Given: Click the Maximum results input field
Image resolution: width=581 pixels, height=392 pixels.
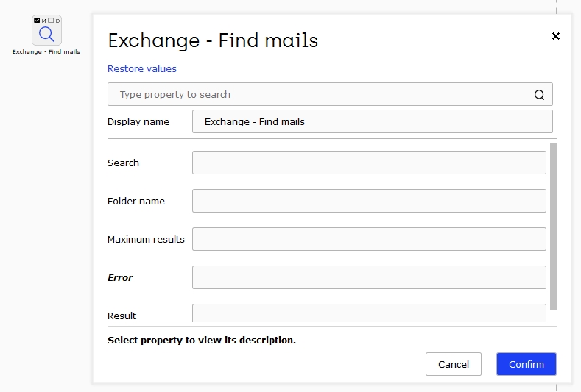Looking at the screenshot, I should [x=369, y=239].
